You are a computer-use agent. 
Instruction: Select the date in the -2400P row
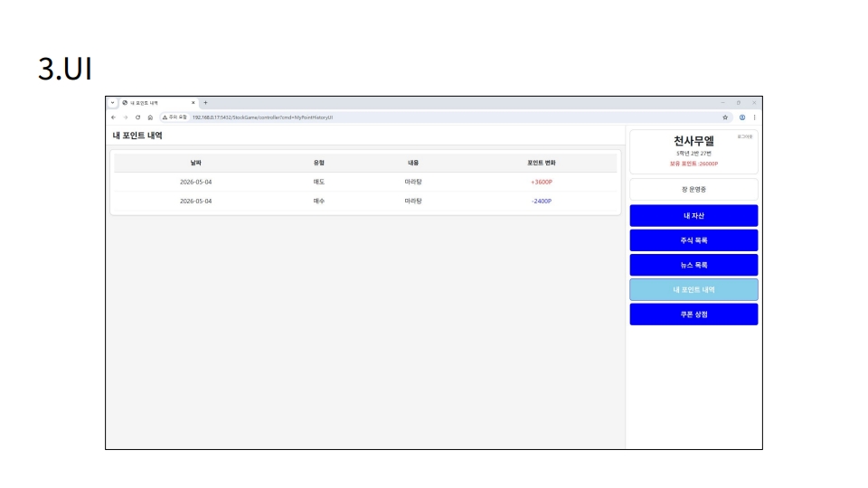point(195,202)
